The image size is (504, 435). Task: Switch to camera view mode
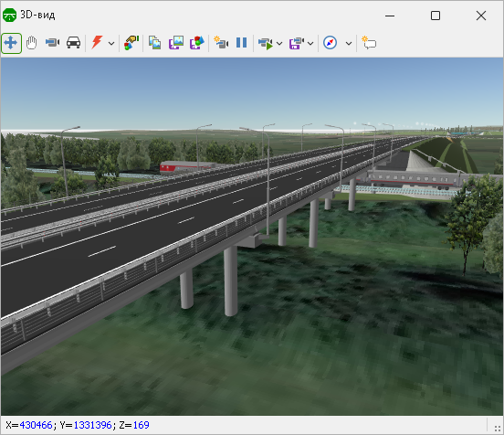tap(52, 42)
